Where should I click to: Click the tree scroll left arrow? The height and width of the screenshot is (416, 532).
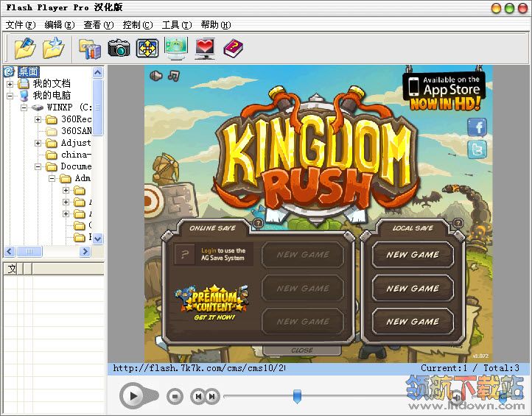coord(10,251)
